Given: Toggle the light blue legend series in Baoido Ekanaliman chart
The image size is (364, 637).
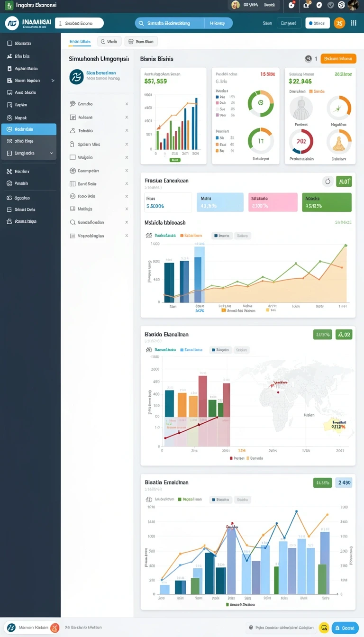Looking at the screenshot, I should pos(191,350).
